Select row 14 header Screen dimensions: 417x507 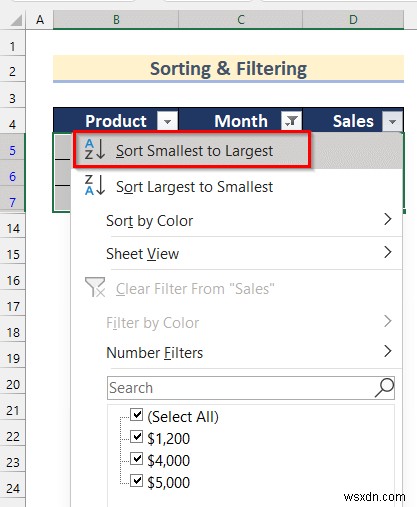tap(13, 228)
